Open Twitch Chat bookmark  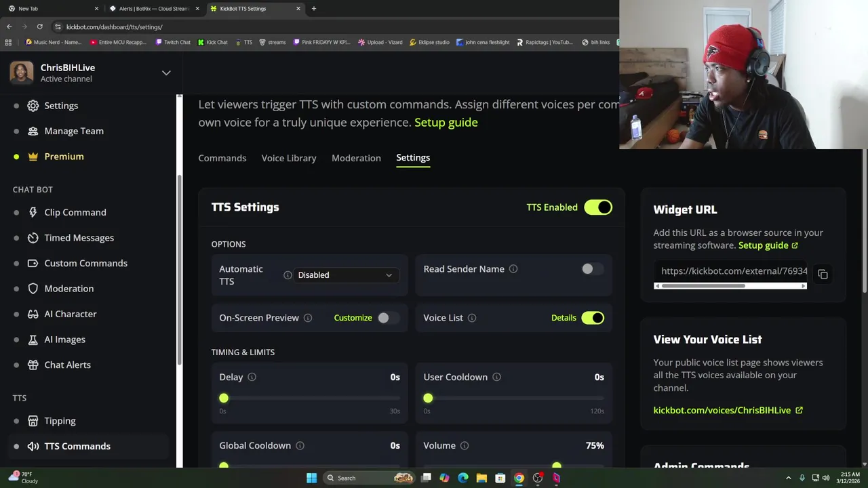pos(173,42)
